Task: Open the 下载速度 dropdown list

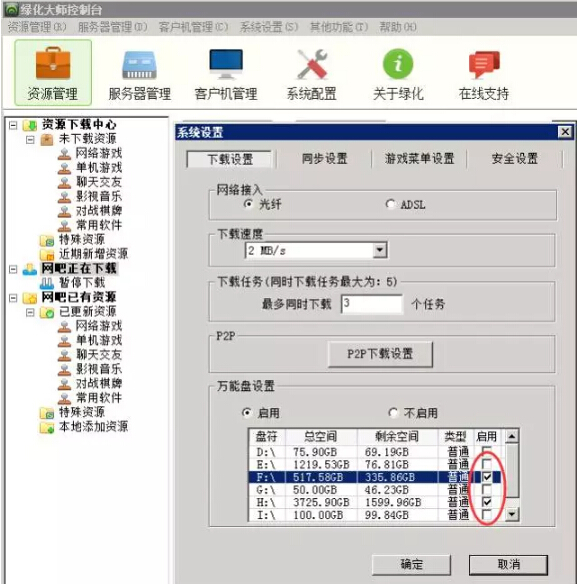Action: 380,250
